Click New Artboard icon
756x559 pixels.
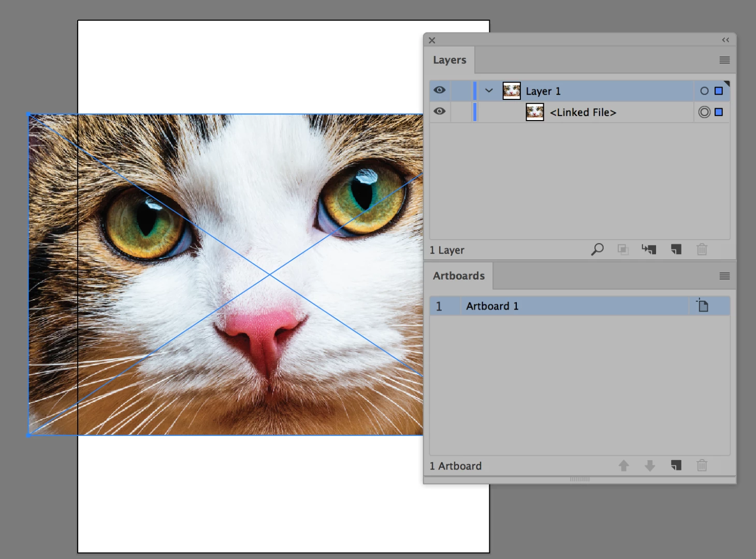676,465
